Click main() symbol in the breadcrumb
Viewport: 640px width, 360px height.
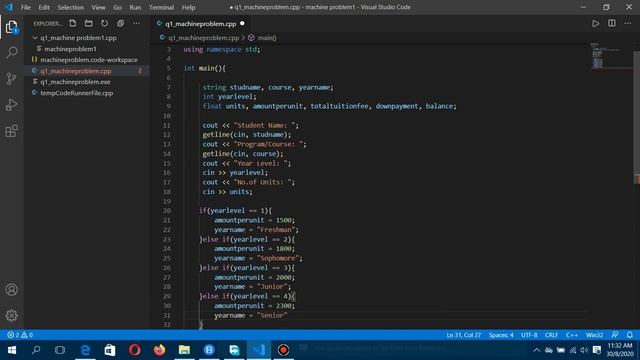pos(267,38)
